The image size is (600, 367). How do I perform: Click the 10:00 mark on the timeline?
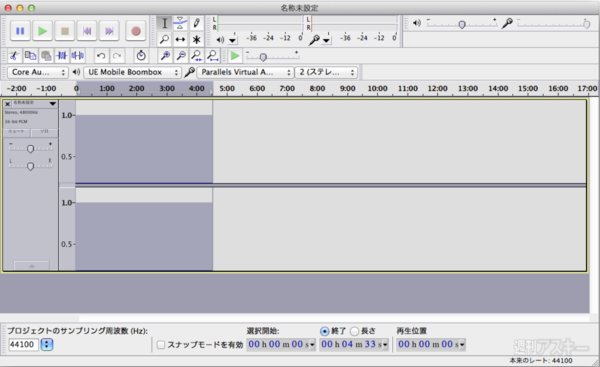[378, 88]
